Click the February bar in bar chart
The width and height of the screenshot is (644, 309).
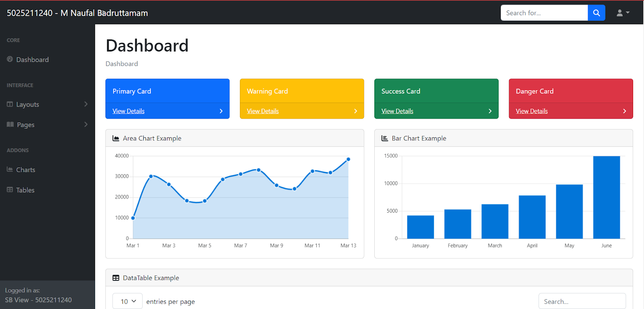tap(458, 224)
